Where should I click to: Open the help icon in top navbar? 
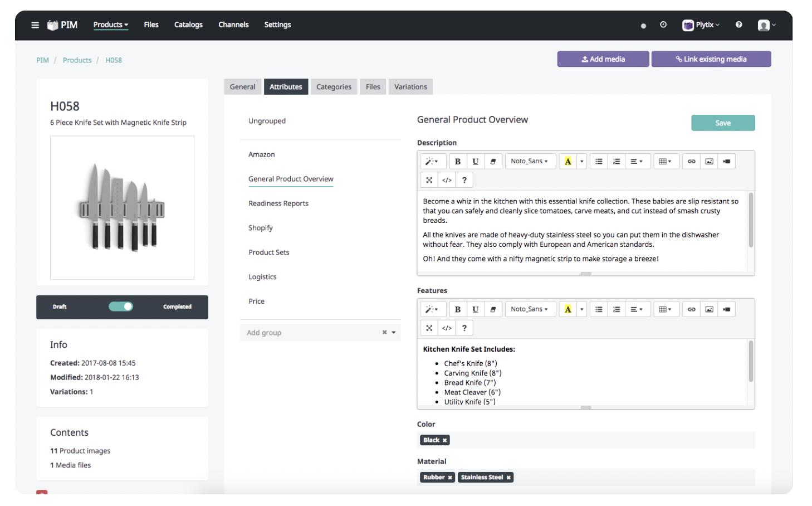[x=738, y=25]
